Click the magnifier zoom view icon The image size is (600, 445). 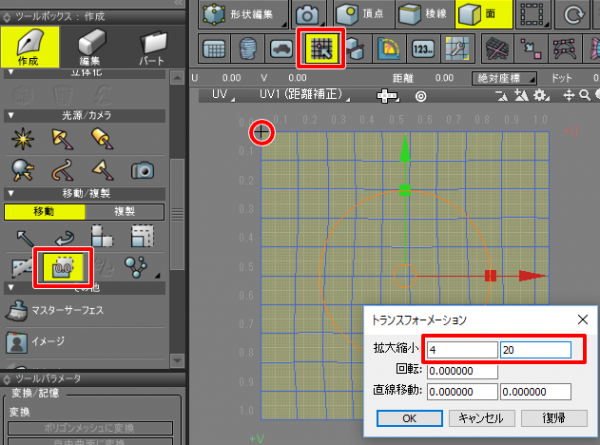click(x=585, y=95)
